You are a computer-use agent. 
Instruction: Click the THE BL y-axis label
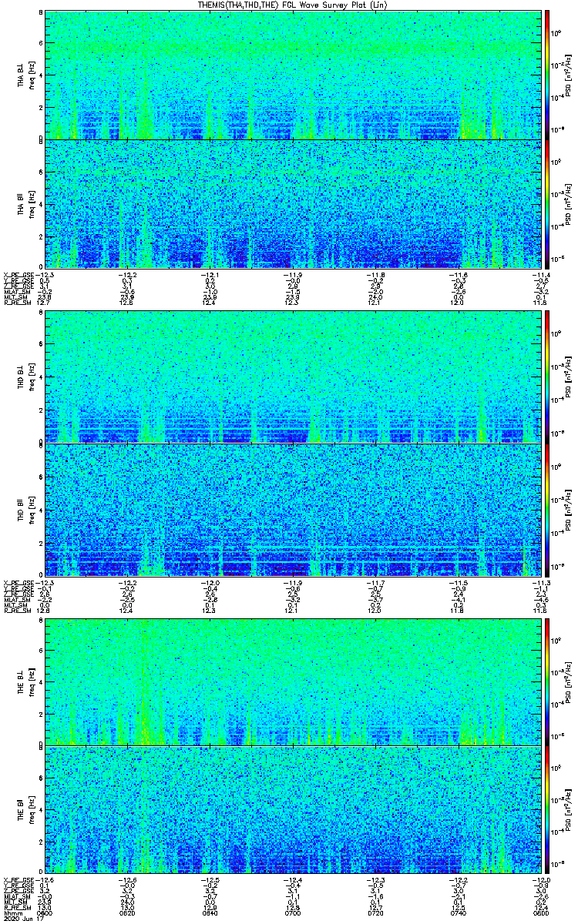coord(22,682)
